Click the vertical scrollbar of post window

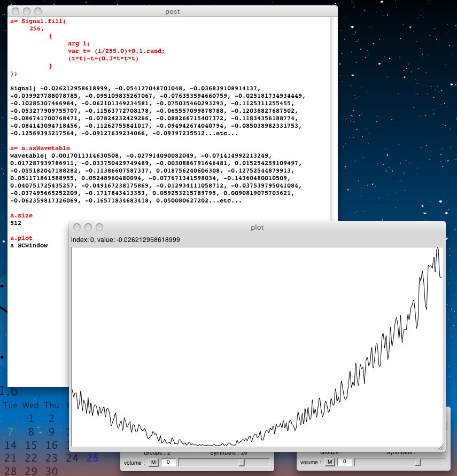(334, 119)
